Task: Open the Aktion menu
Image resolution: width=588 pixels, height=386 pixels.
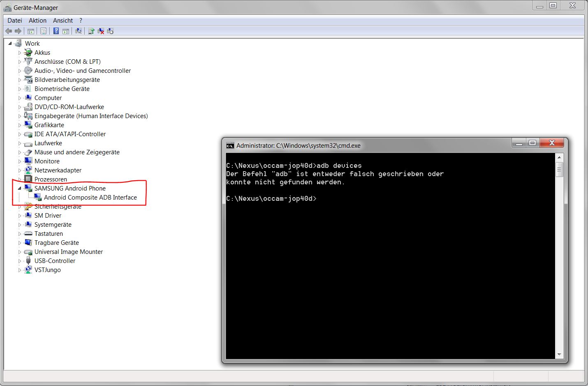Action: pos(37,20)
